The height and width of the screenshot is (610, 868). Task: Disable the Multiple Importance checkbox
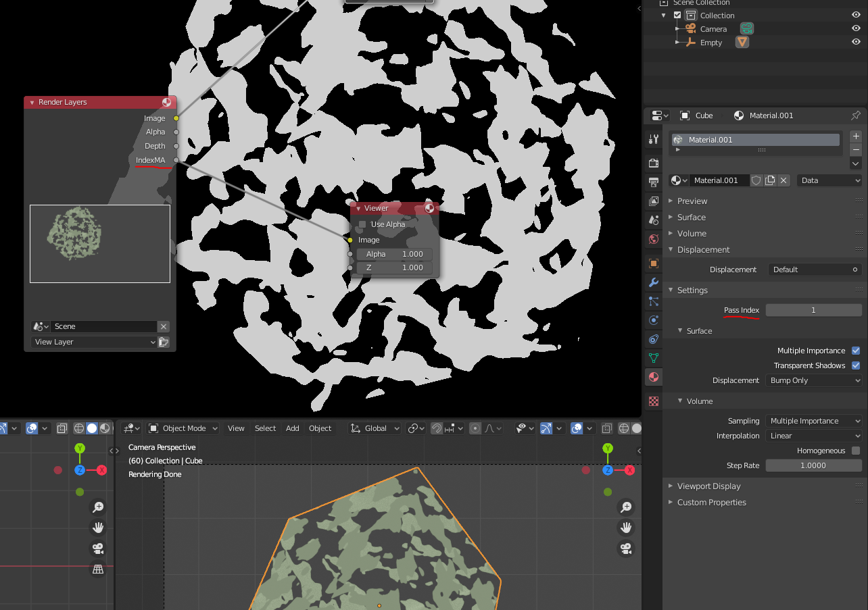(856, 351)
